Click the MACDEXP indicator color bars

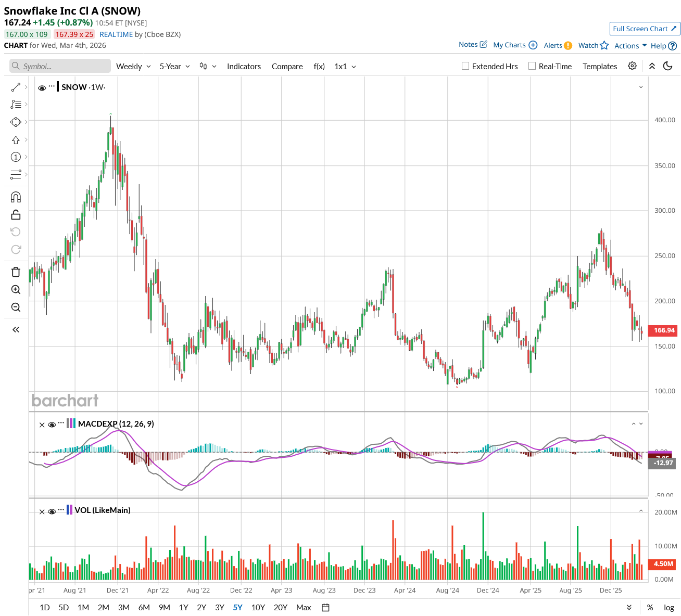[x=71, y=423]
